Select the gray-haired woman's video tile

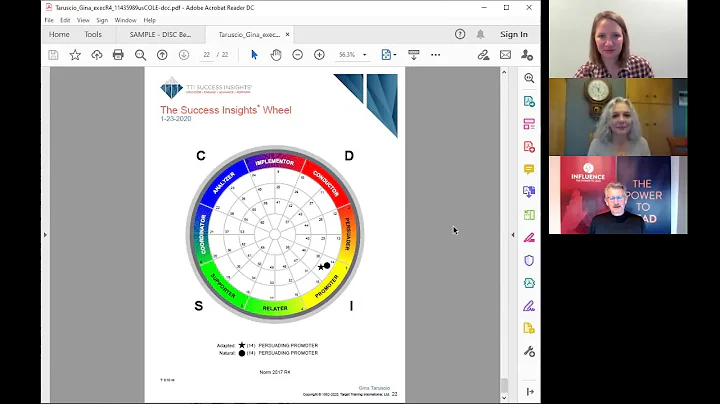[618, 117]
